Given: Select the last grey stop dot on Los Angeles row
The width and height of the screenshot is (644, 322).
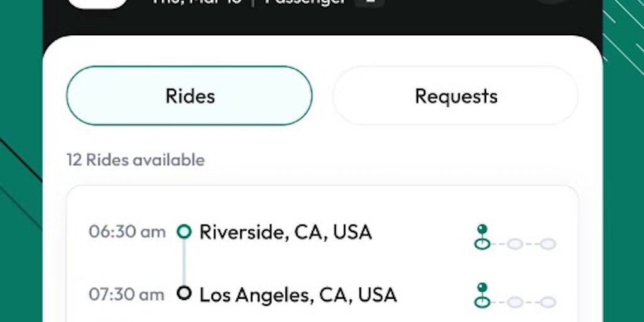Looking at the screenshot, I should coord(548,303).
